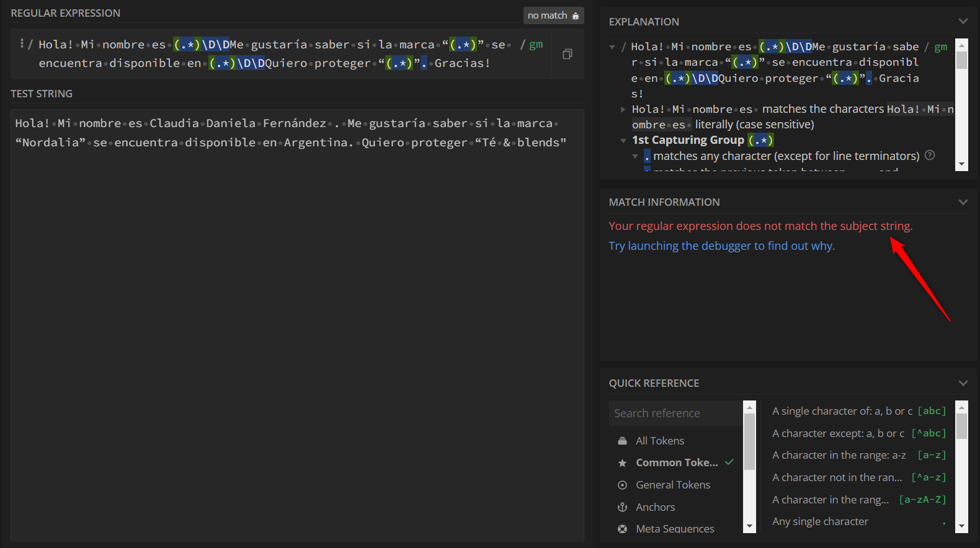This screenshot has width=980, height=548.
Task: Click the bug icon in the no match badge
Action: coord(576,15)
